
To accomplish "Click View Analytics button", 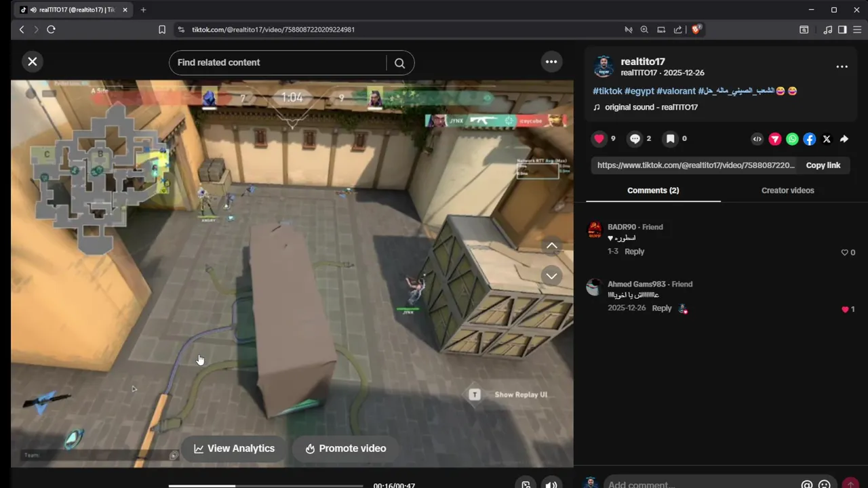I will point(234,449).
